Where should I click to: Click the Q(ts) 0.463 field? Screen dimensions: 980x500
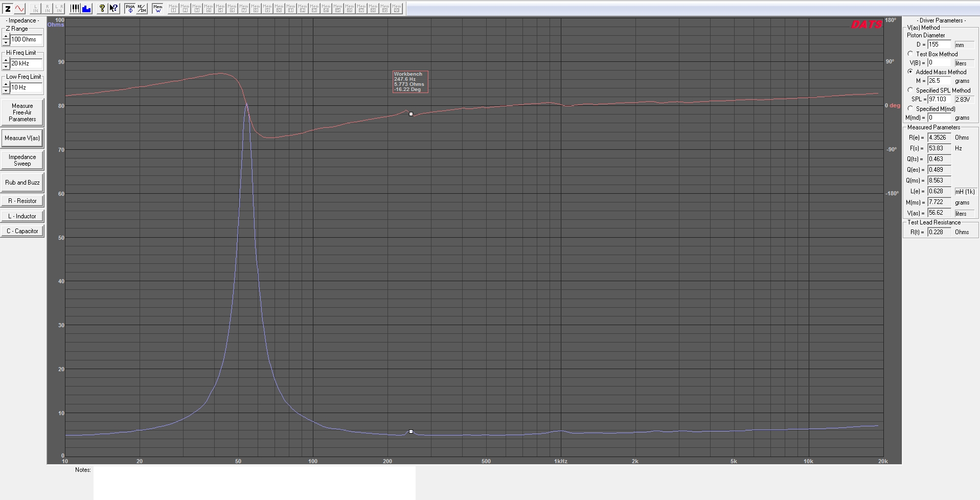tap(940, 159)
